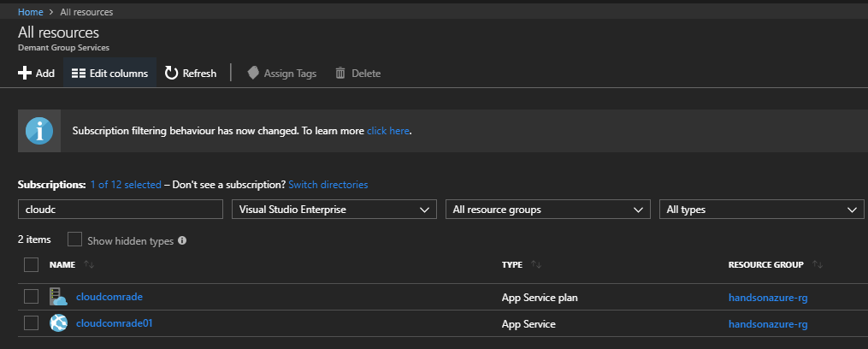Click the Add plus icon

(x=25, y=74)
